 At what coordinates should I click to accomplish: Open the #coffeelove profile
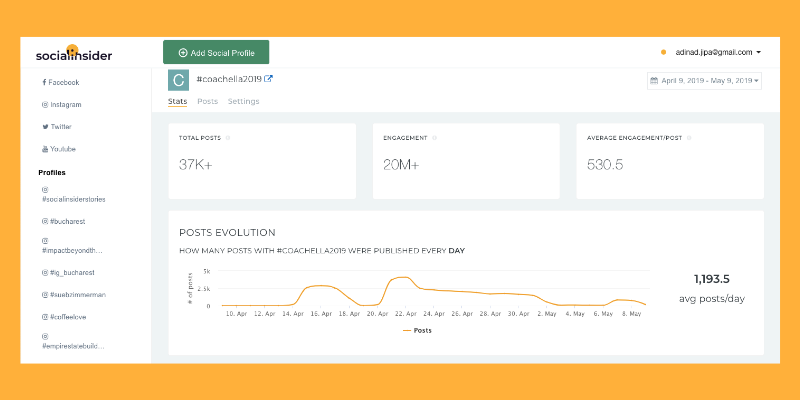pos(64,317)
